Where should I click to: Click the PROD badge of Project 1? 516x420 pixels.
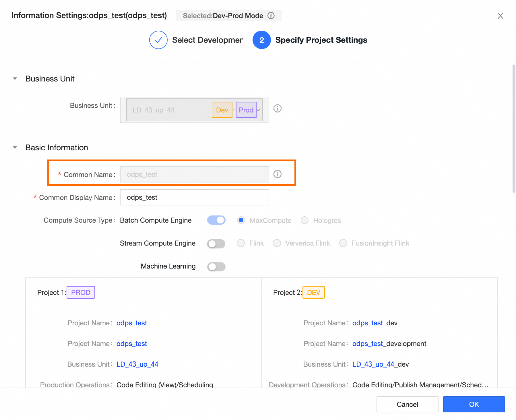pyautogui.click(x=81, y=292)
